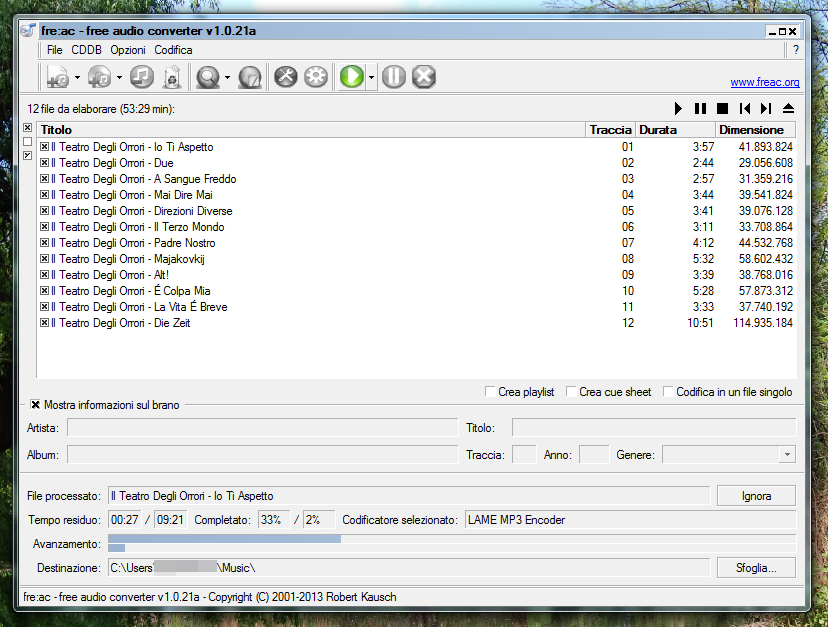Start encoding with the green play icon
This screenshot has height=627, width=828.
(x=351, y=77)
